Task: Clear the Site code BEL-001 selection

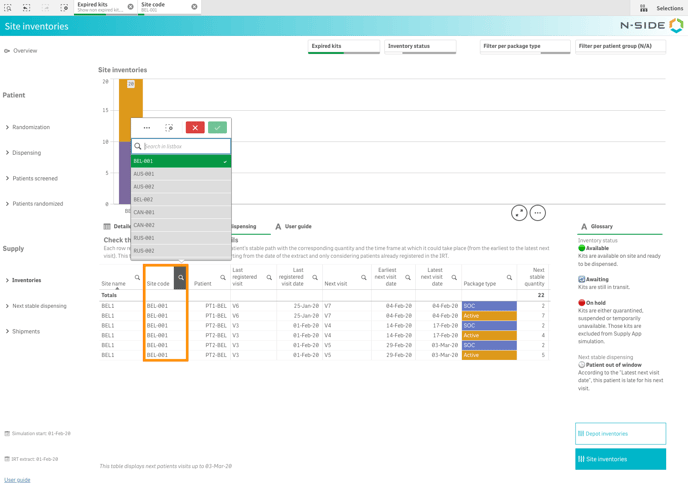Action: [194, 7]
